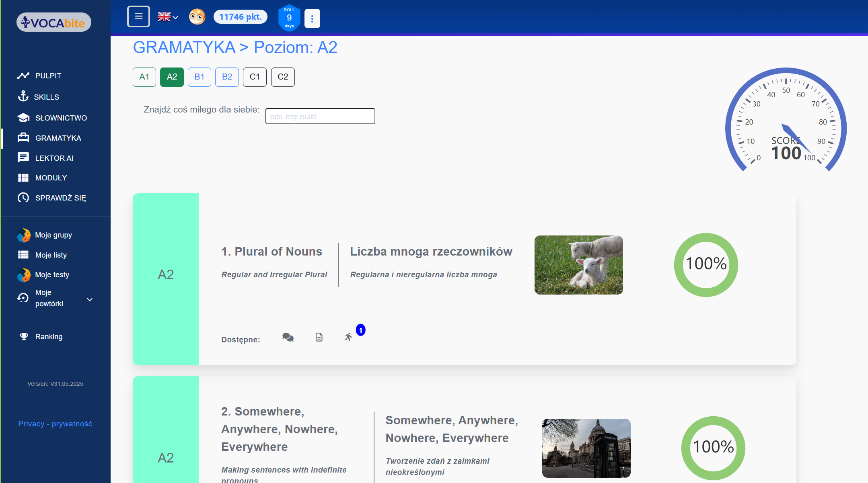Select level B2 tab
The height and width of the screenshot is (483, 868).
(x=227, y=77)
